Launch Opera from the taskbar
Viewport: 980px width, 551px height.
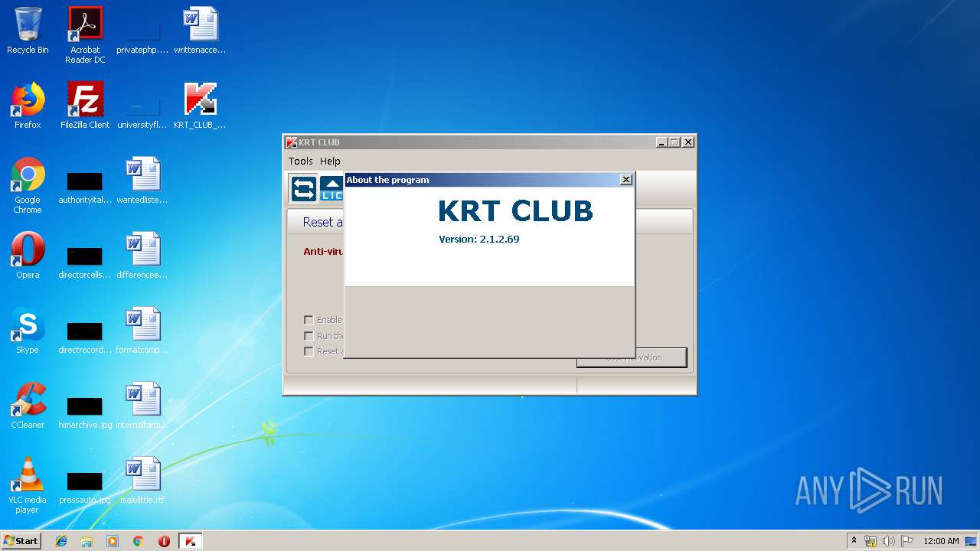click(x=164, y=541)
